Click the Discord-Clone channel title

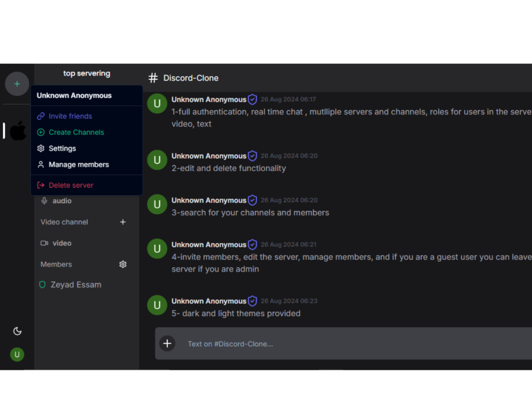[x=190, y=78]
